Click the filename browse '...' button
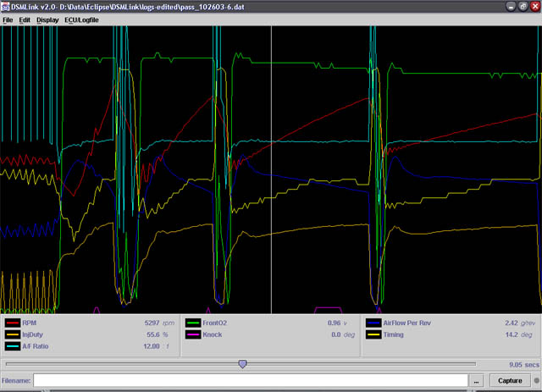The width and height of the screenshot is (542, 392). 478,381
